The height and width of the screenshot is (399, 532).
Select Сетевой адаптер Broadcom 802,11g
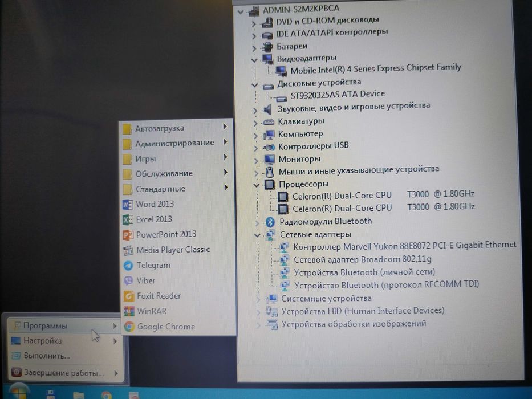362,259
